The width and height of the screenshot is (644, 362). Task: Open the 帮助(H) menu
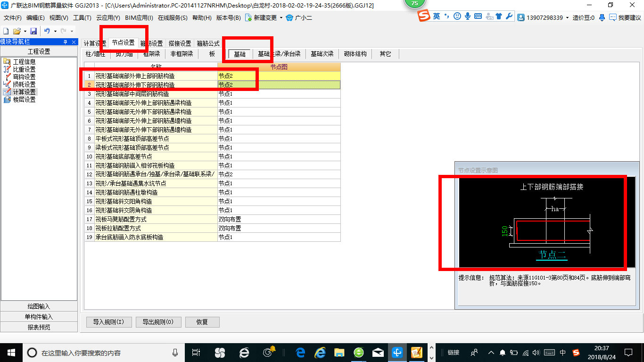(x=202, y=18)
